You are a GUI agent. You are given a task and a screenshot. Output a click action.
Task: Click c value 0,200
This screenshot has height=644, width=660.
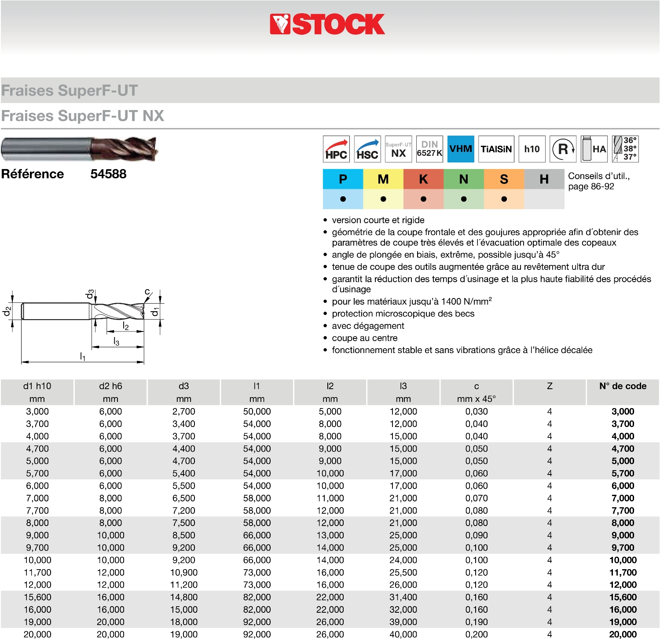[477, 634]
